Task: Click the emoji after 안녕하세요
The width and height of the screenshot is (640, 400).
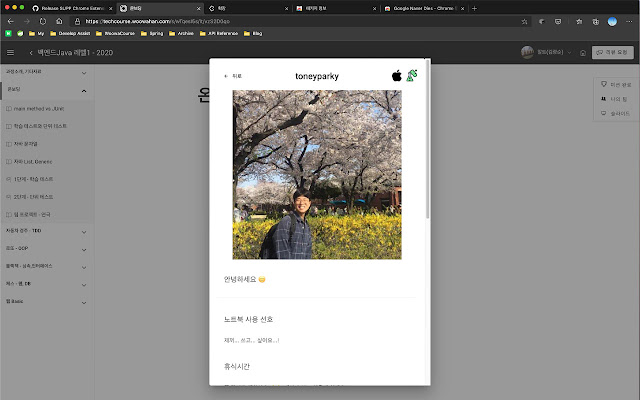Action: click(x=262, y=280)
